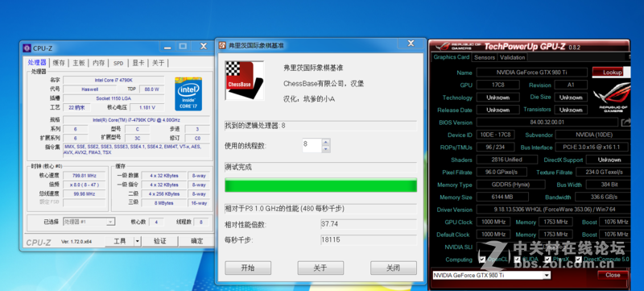Screen dimensions: 644x291
Task: Decrease thread count with down arrow
Action: [x=326, y=149]
